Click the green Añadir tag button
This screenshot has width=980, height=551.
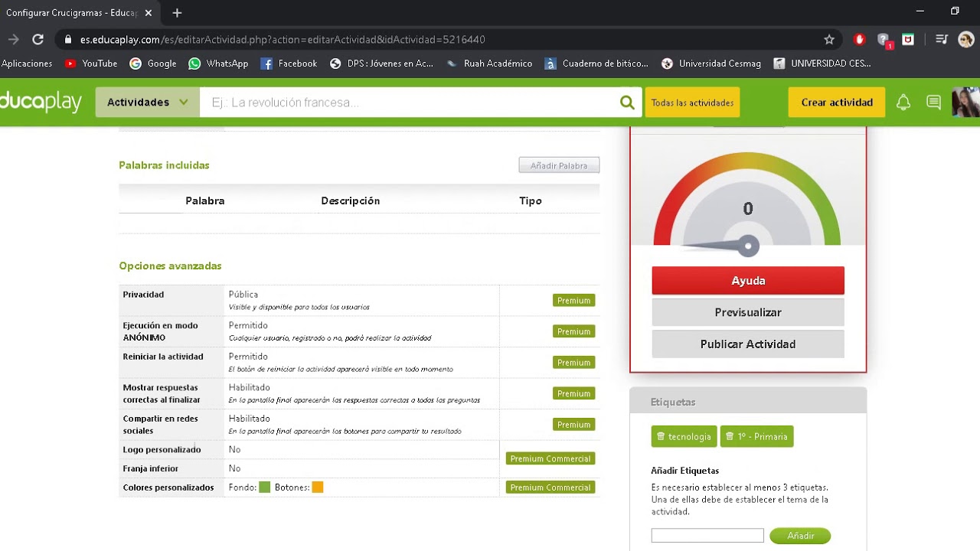800,536
